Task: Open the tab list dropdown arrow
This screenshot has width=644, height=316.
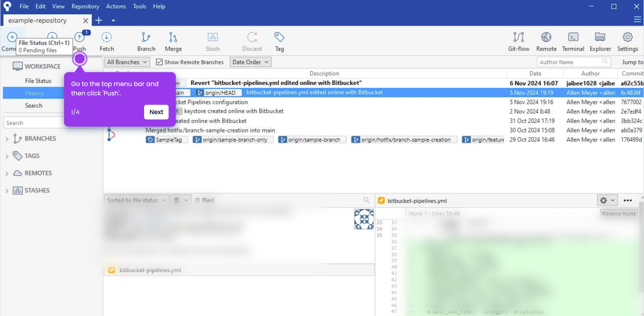Action: tap(113, 21)
